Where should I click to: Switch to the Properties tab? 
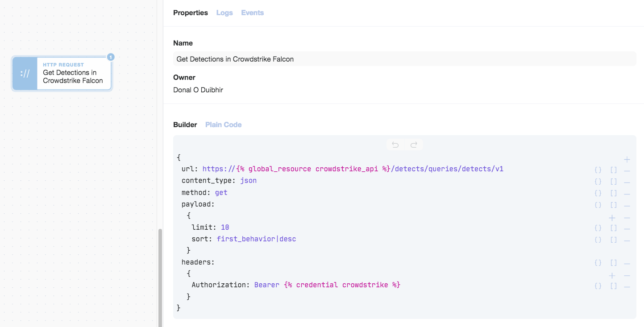coord(191,12)
